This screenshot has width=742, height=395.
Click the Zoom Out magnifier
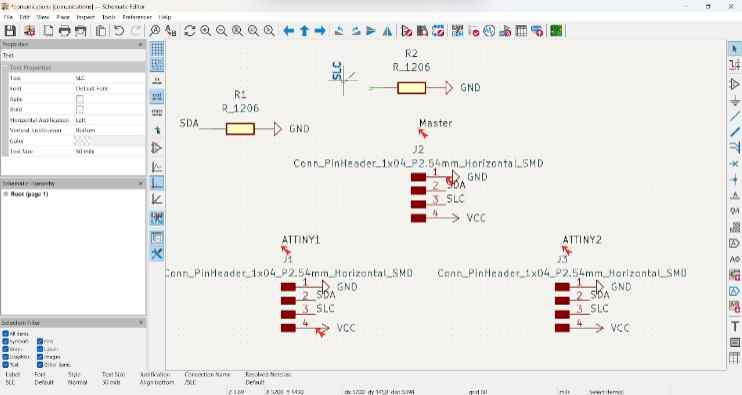(221, 31)
